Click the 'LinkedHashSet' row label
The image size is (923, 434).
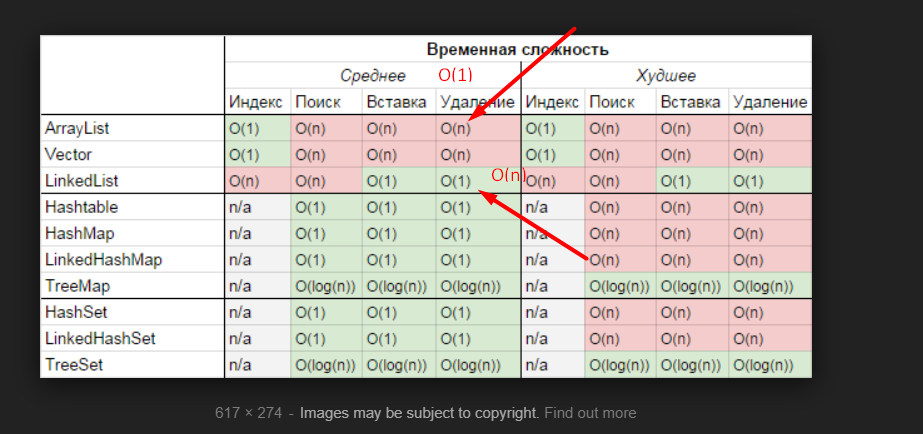pyautogui.click(x=100, y=339)
